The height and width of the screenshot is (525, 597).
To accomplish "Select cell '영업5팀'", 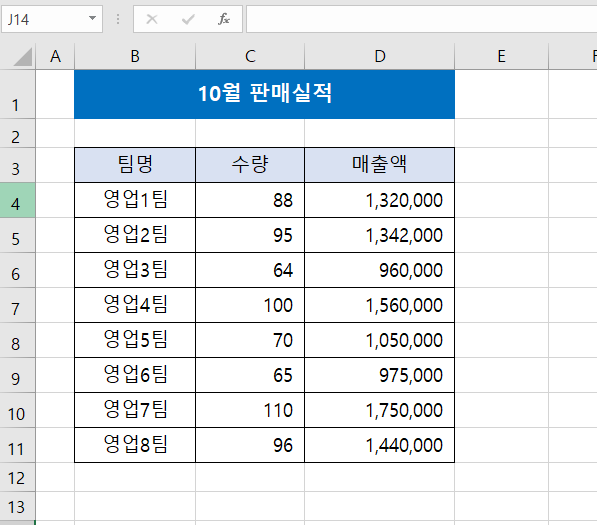I will [135, 340].
